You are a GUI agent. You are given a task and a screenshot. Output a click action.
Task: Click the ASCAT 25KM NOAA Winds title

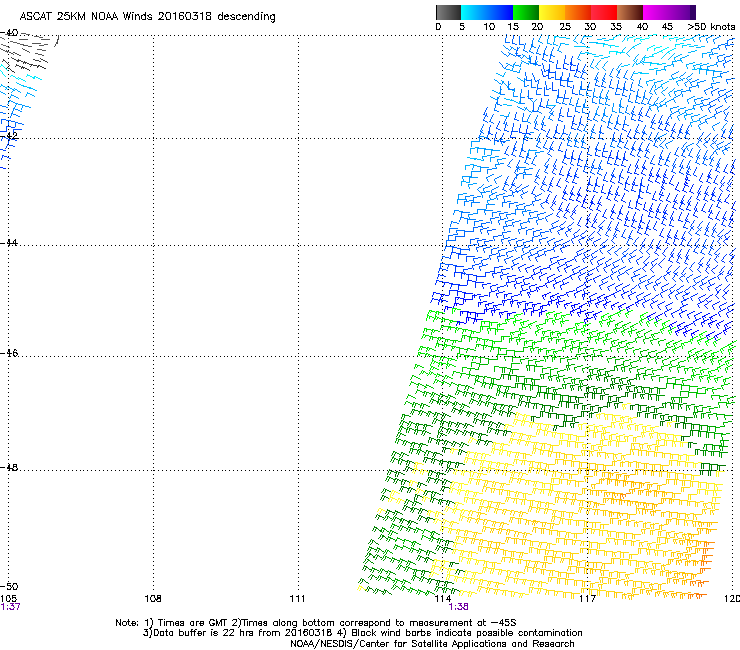[x=147, y=17]
